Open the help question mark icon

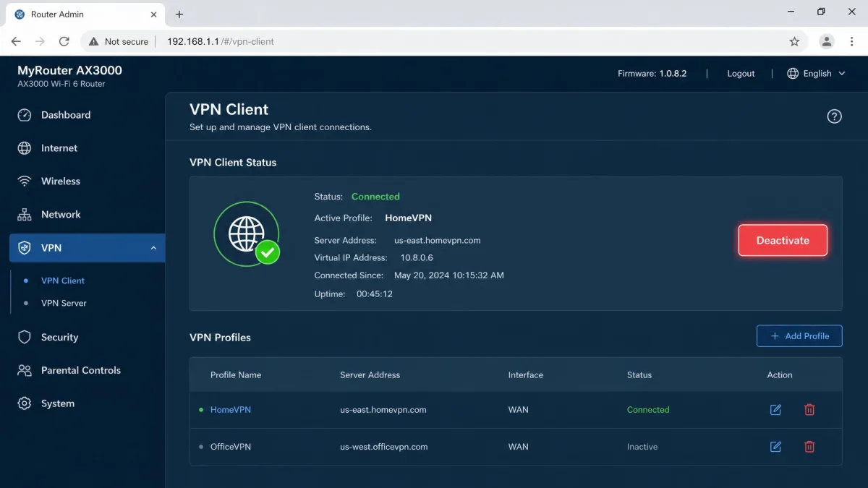coord(834,116)
